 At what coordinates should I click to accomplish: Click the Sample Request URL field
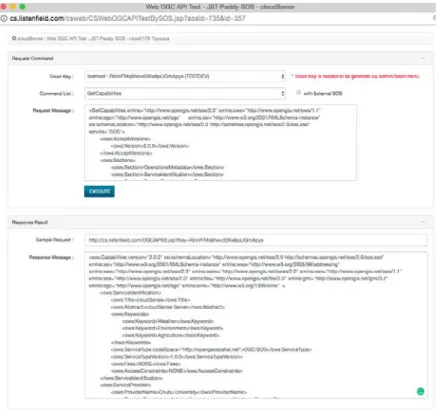(x=256, y=240)
